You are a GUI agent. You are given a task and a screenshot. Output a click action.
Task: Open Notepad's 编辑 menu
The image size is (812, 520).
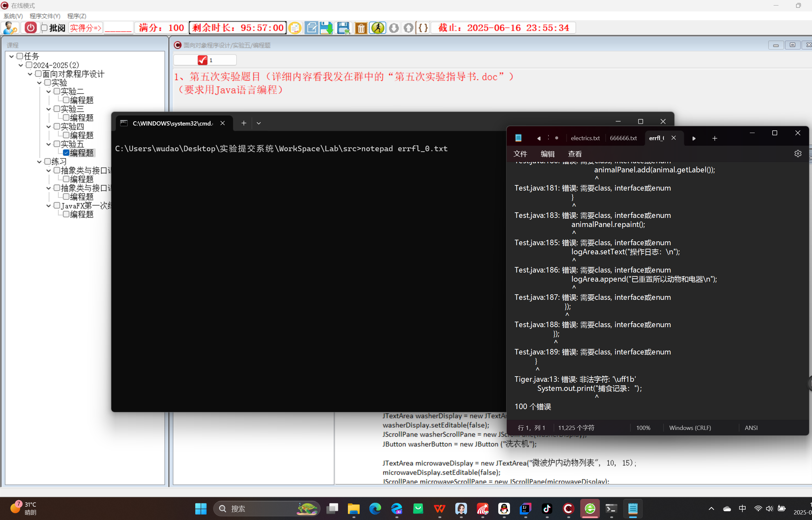[547, 154]
